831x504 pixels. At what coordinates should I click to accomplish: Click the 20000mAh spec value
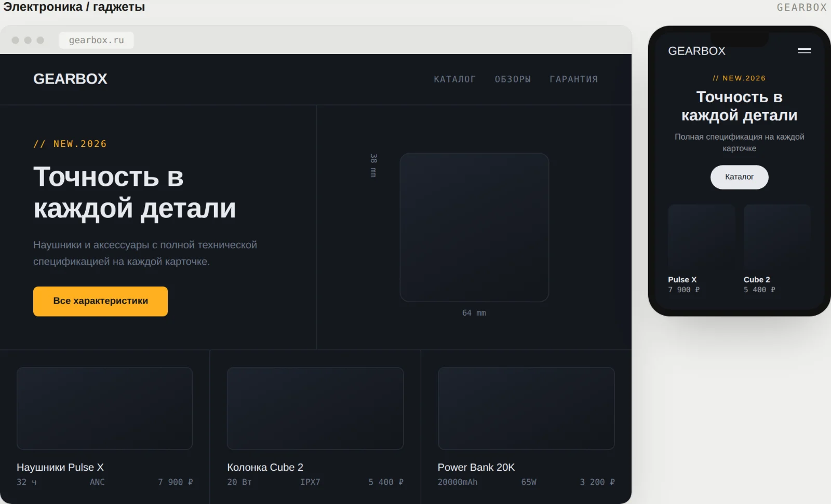458,482
